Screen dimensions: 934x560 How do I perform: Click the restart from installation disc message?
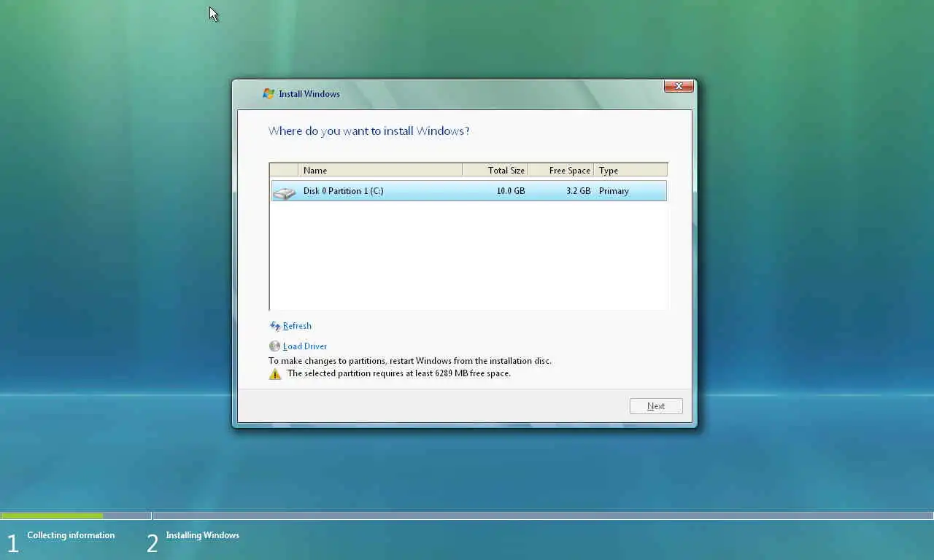tap(410, 361)
